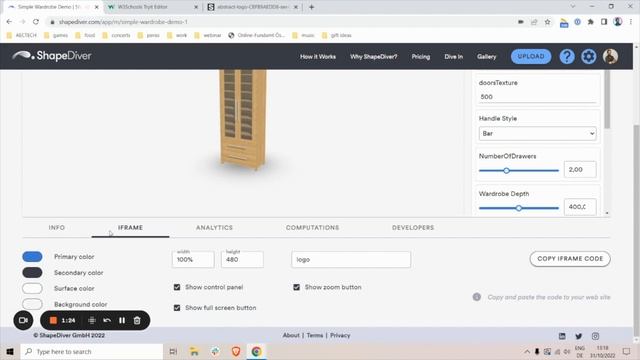This screenshot has width=640, height=360.
Task: Pause the screen recording
Action: (x=122, y=320)
